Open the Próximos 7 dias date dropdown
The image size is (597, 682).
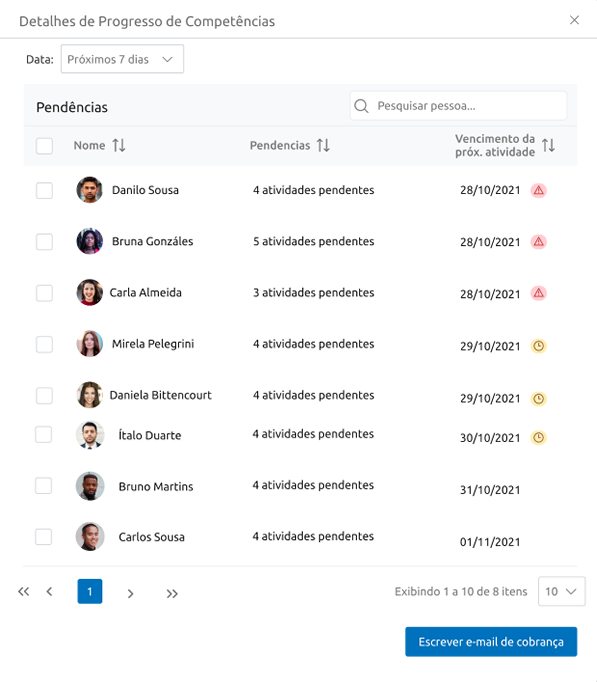[122, 59]
